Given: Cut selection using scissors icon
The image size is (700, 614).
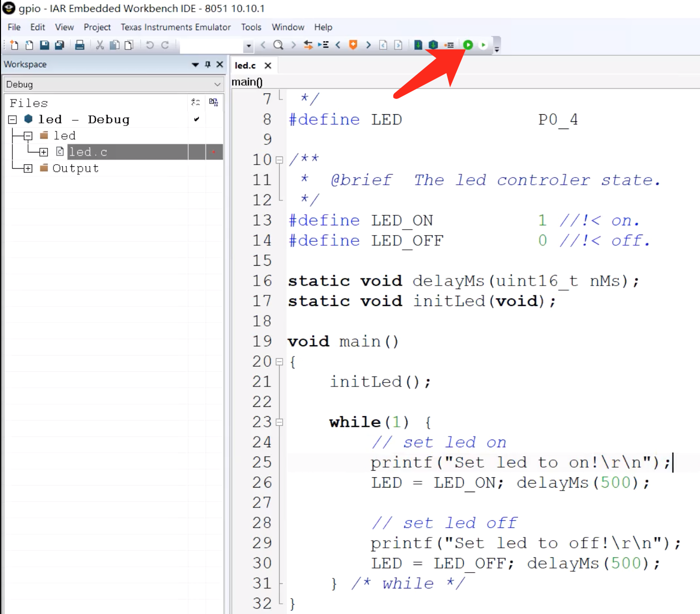Looking at the screenshot, I should point(100,45).
